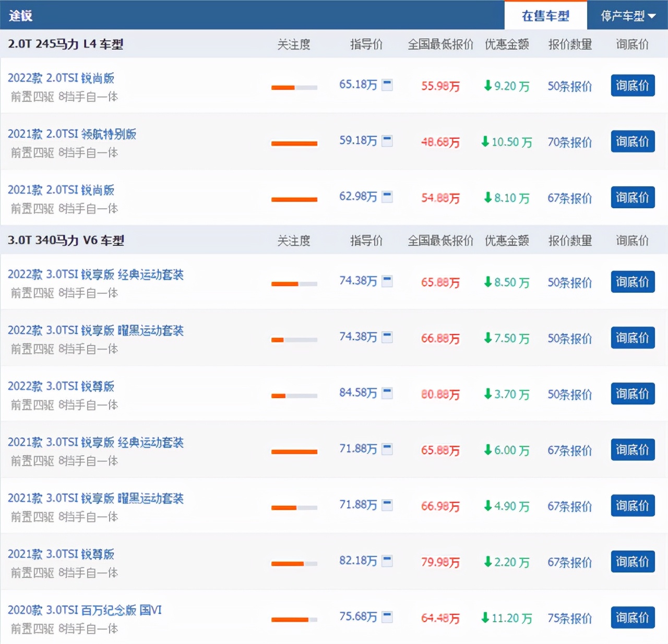Image resolution: width=668 pixels, height=644 pixels.
Task: Click 2.0T 245马力 L4 车型 group header
Action: click(x=65, y=44)
